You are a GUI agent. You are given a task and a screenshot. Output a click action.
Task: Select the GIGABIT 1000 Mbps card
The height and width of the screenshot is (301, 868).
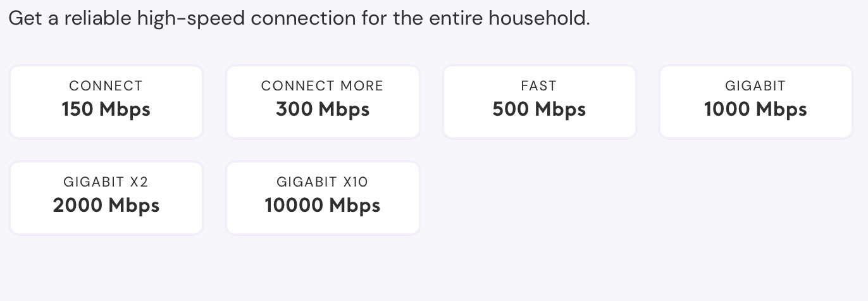[756, 102]
